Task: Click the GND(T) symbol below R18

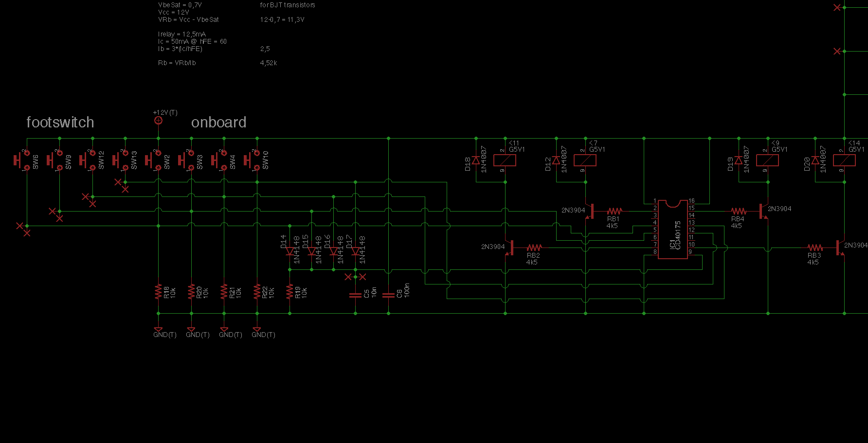Action: [158, 330]
